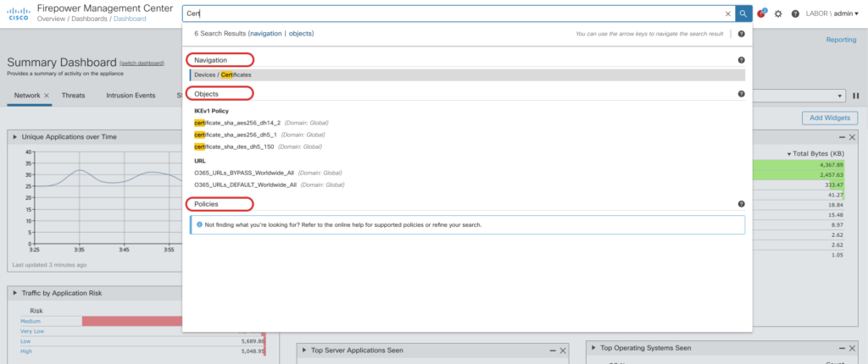Screen dimensions: 868x364
Task: Minimize Top Server Applications Seen widget
Action: 553,350
